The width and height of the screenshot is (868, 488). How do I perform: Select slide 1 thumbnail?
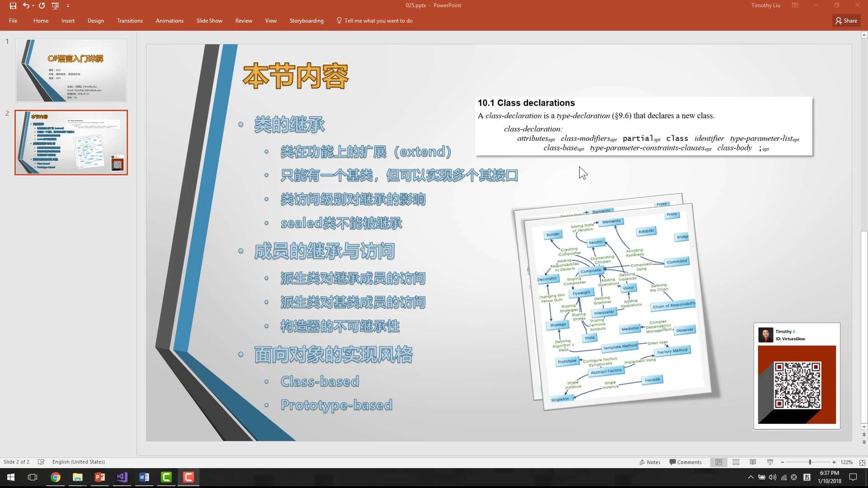click(71, 70)
